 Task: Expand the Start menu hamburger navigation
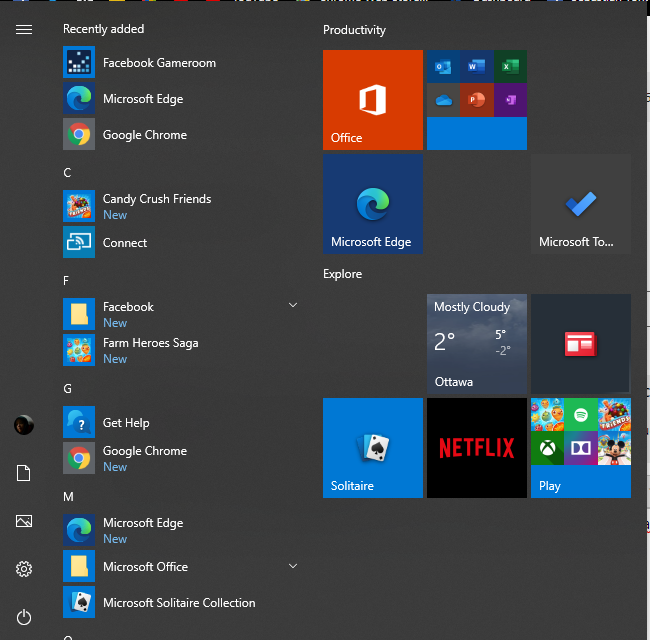click(x=24, y=30)
